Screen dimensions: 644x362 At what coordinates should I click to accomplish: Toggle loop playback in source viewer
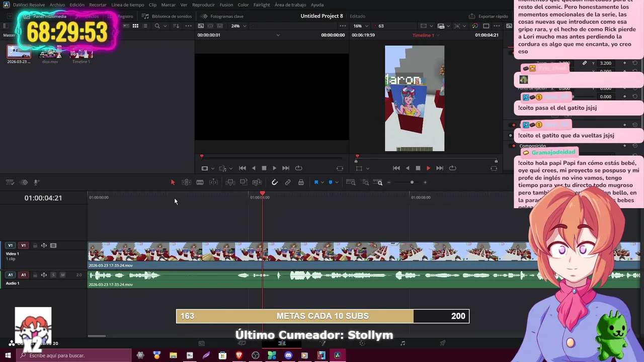(299, 168)
